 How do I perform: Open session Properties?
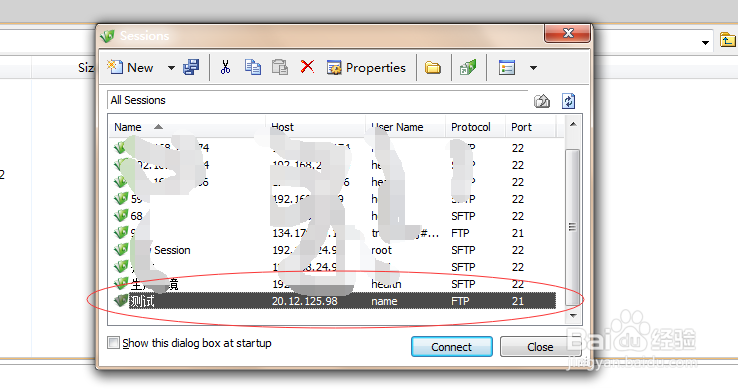tap(366, 68)
